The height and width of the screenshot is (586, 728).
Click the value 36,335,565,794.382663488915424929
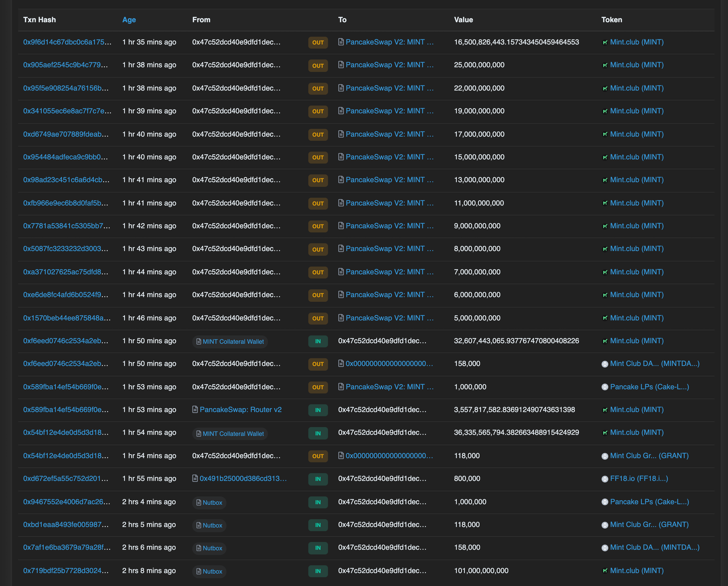click(516, 433)
